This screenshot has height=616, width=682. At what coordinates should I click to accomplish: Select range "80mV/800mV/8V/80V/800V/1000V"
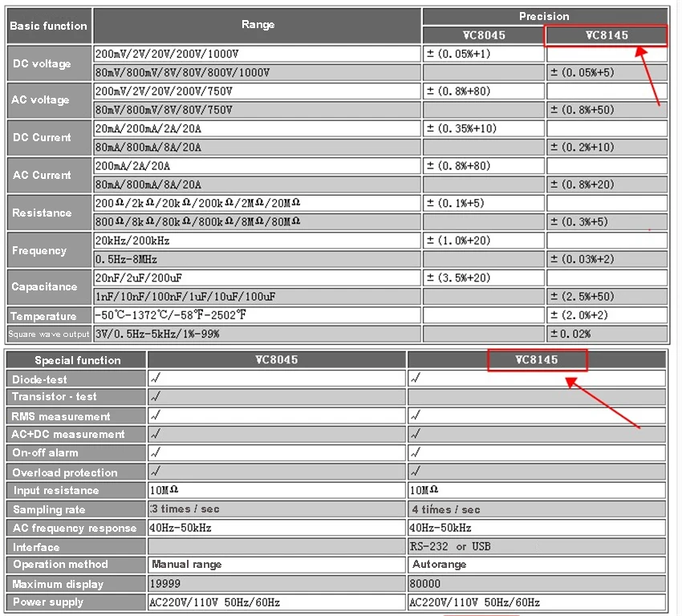click(x=258, y=73)
